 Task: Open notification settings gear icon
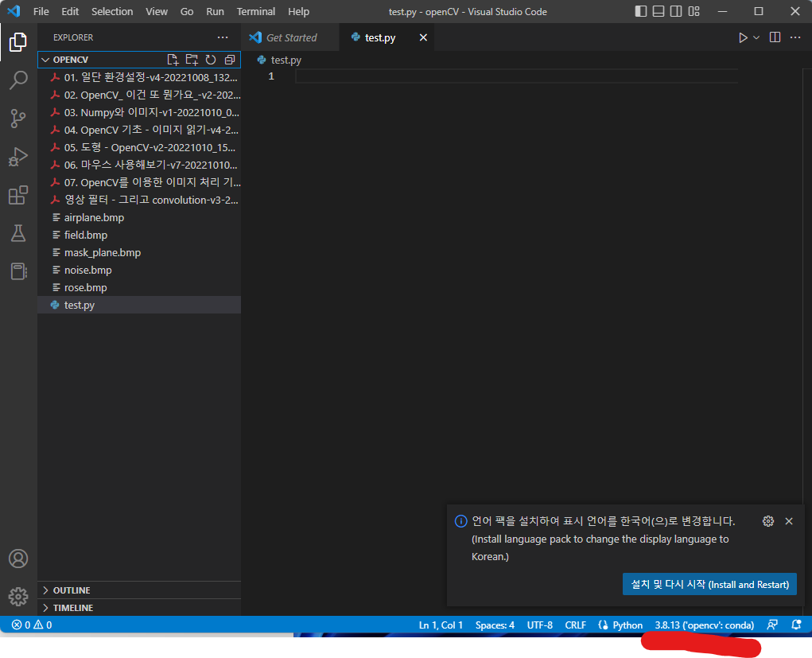pos(768,521)
